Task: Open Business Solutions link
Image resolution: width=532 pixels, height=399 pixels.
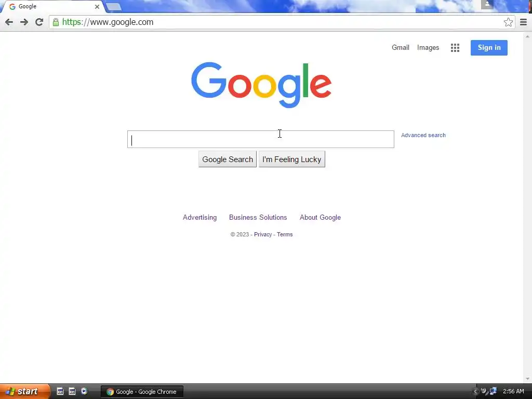Action: coord(258,218)
